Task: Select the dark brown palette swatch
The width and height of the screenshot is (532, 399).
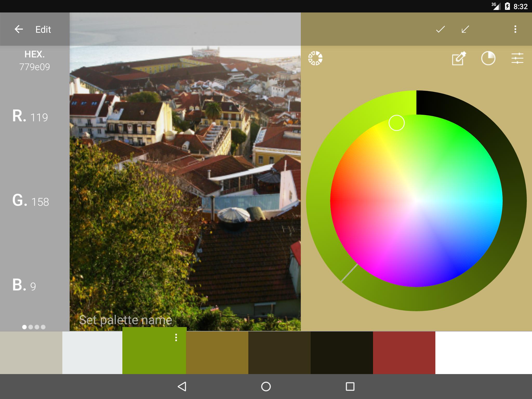Action: point(280,353)
